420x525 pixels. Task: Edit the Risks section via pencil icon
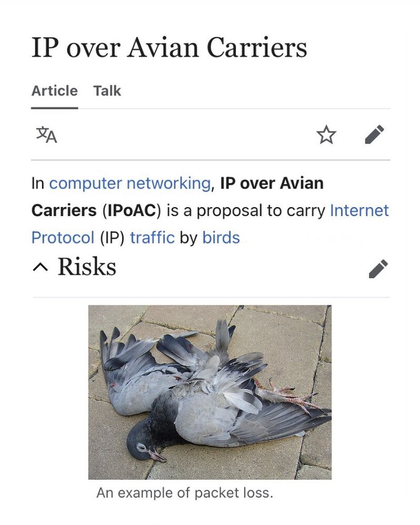pos(378,268)
